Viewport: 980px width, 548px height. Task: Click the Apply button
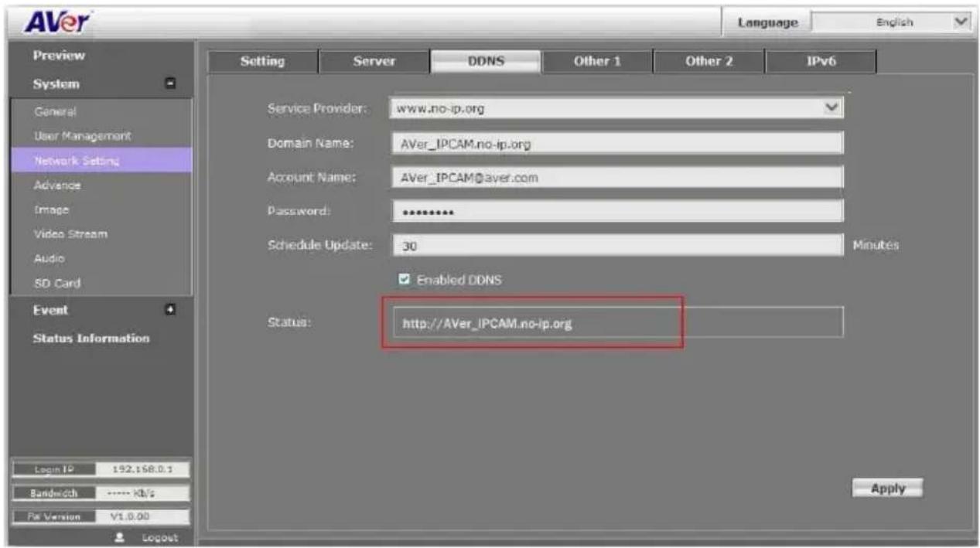pyautogui.click(x=887, y=488)
